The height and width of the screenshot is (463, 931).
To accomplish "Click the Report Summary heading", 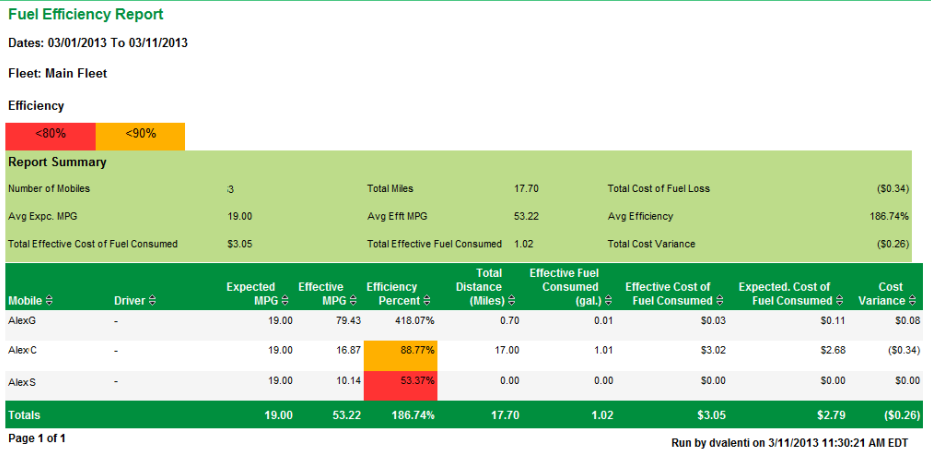I will click(x=57, y=162).
